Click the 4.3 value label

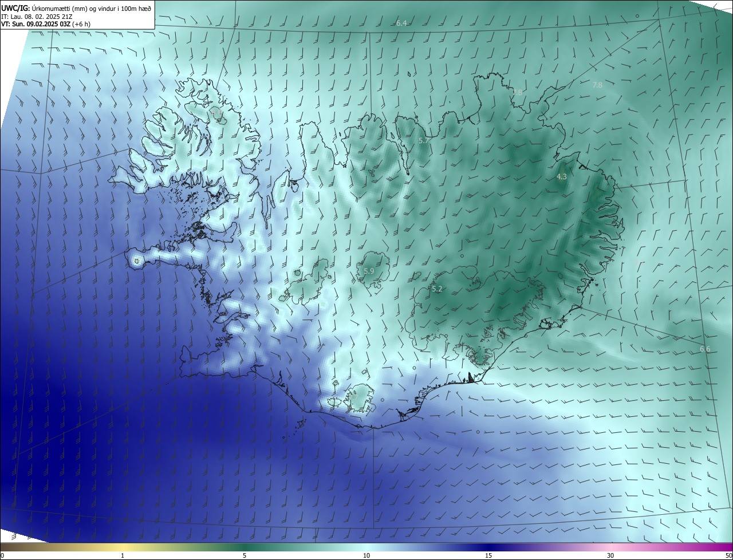[562, 177]
